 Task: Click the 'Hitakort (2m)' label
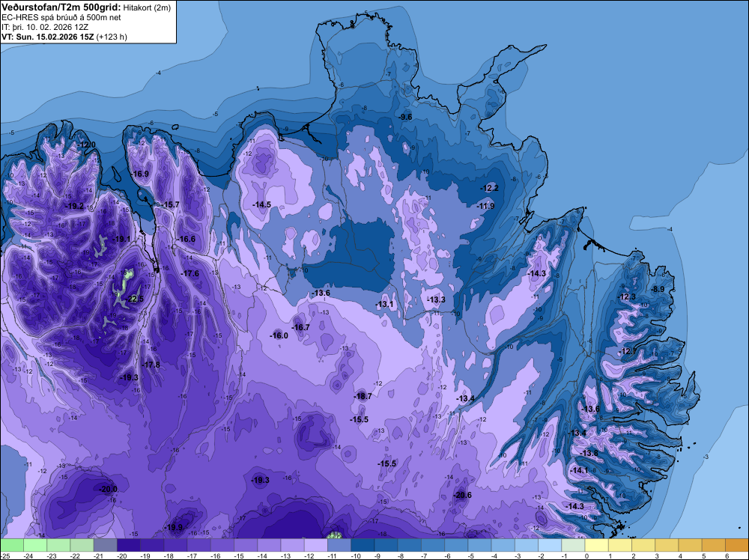pos(146,7)
